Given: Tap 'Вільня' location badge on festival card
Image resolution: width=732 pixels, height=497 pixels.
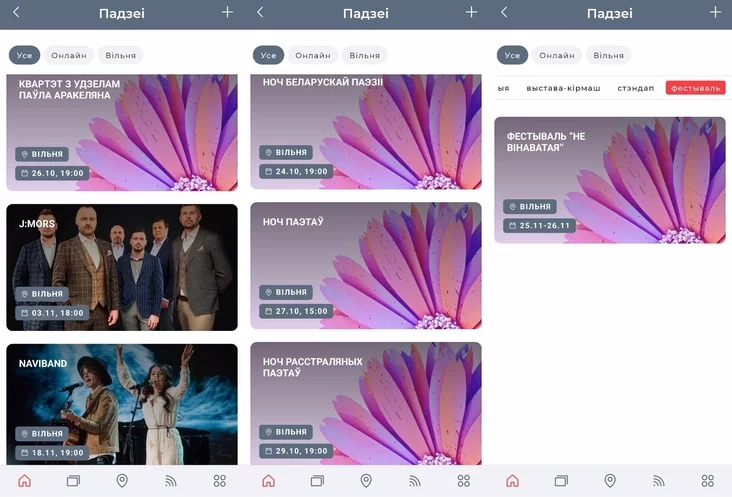Looking at the screenshot, I should [530, 206].
